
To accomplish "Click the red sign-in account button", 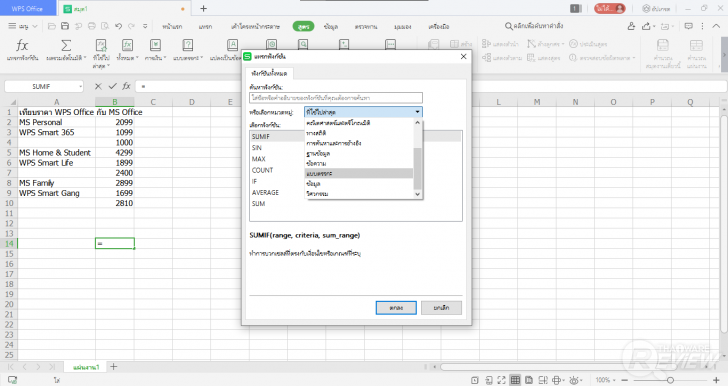I will [x=610, y=8].
